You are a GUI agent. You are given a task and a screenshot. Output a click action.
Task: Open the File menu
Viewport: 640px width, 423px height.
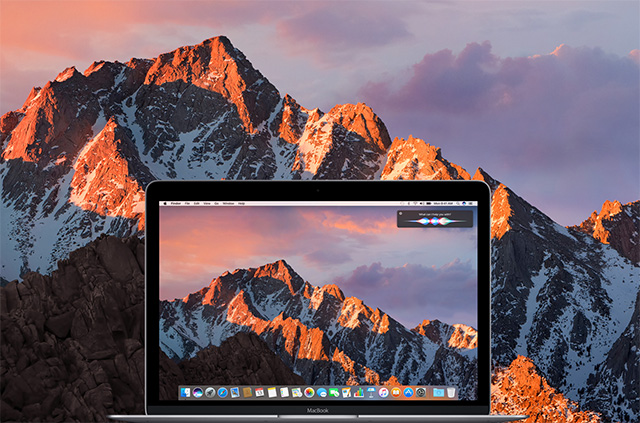coord(188,204)
